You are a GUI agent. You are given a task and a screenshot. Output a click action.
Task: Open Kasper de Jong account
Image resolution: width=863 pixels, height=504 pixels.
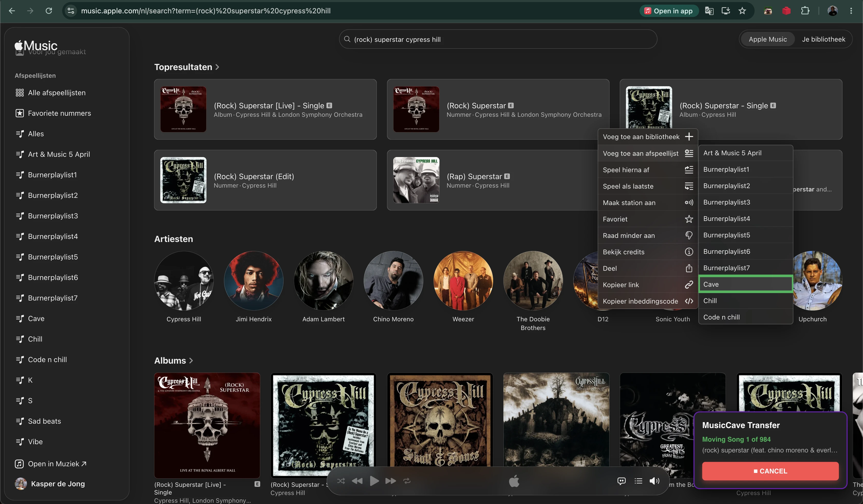[x=50, y=483]
